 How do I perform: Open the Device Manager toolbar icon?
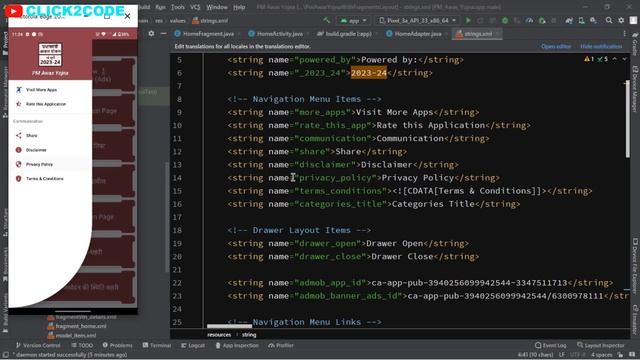tap(581, 20)
